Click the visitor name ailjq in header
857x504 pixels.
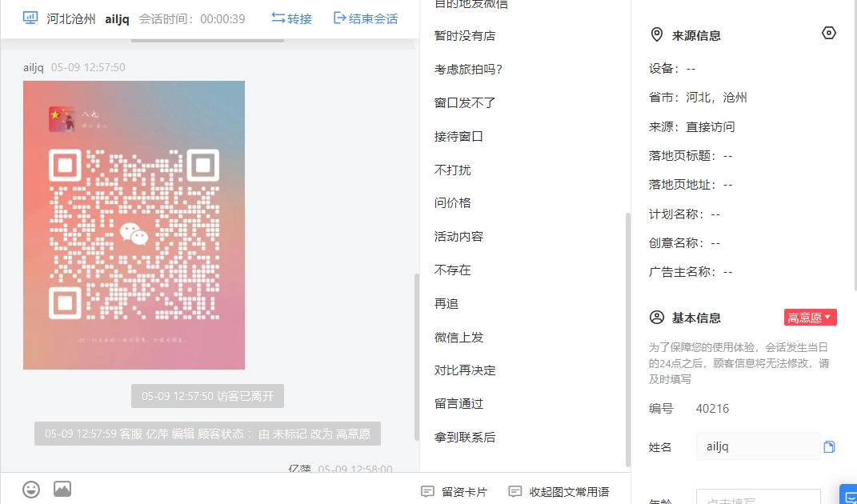tap(117, 19)
